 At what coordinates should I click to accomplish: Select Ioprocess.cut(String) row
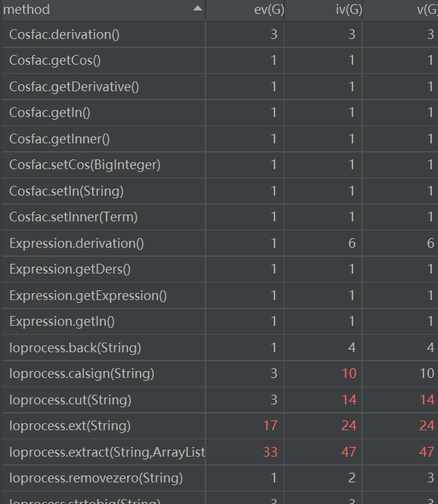(x=70, y=400)
